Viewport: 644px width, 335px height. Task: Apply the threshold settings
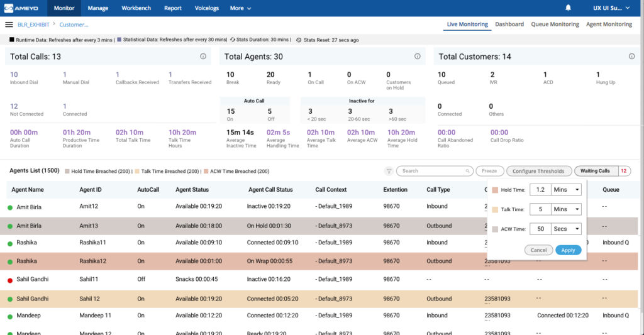coord(568,250)
